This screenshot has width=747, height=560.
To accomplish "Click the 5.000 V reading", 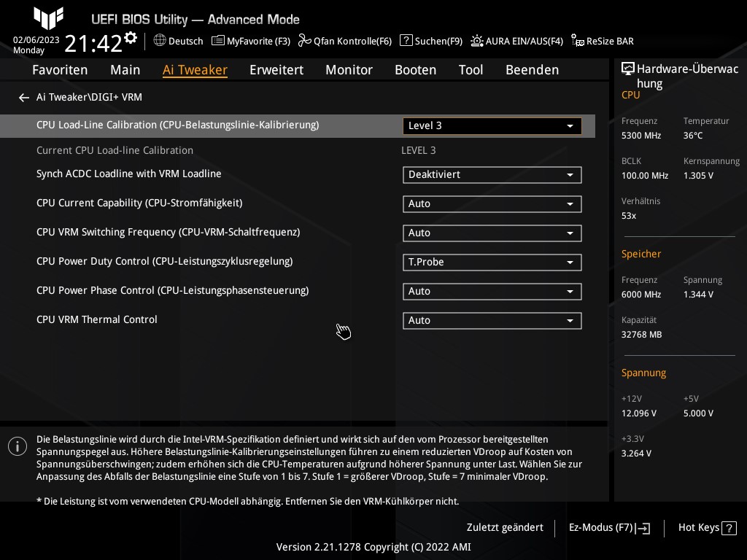I will 698,414.
